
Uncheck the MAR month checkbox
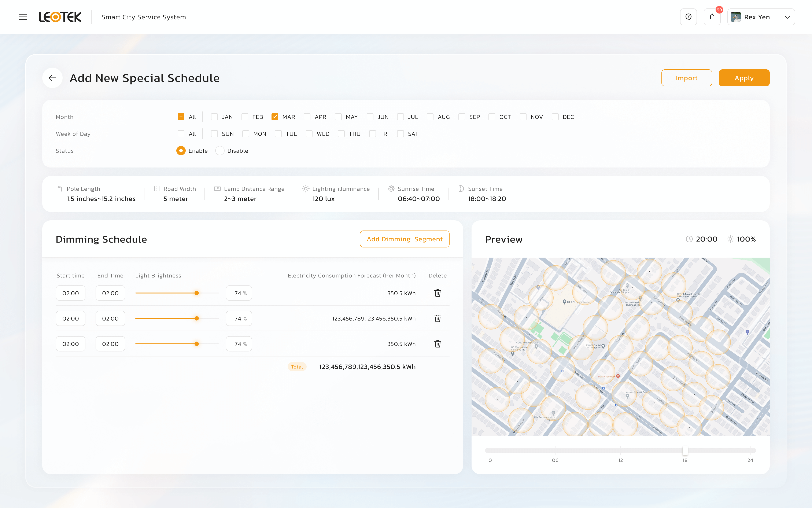(274, 117)
